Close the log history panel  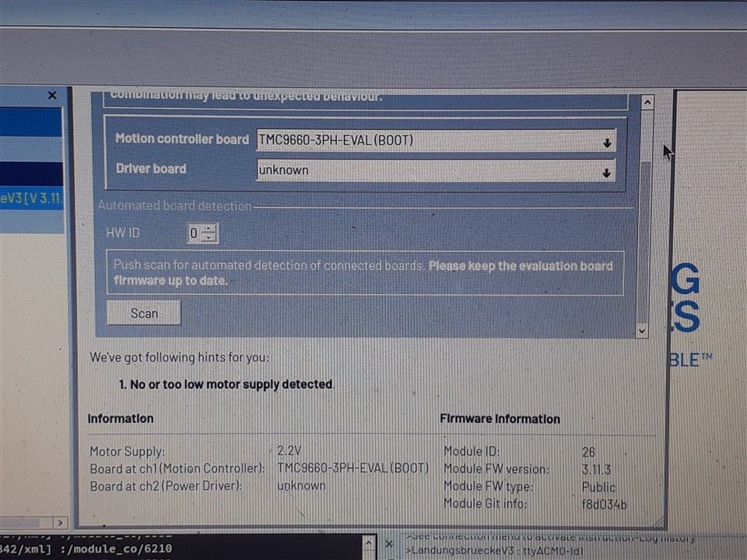tap(389, 544)
